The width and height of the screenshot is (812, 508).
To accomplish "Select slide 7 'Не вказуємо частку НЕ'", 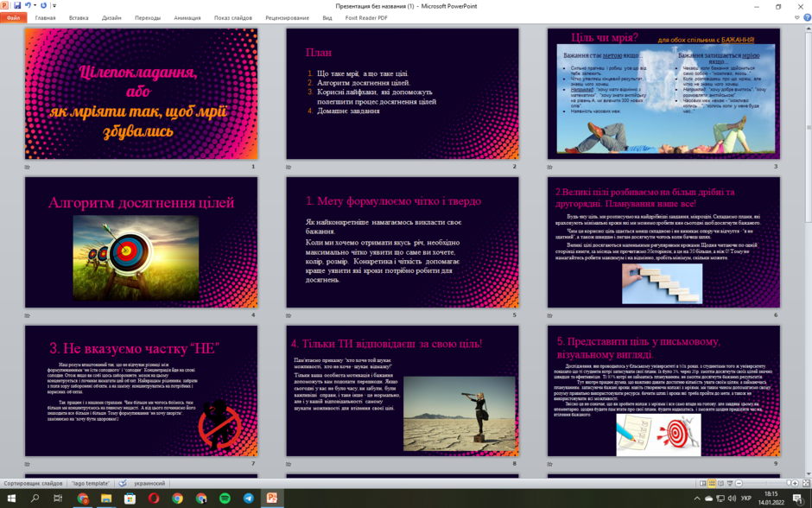I will [x=141, y=391].
